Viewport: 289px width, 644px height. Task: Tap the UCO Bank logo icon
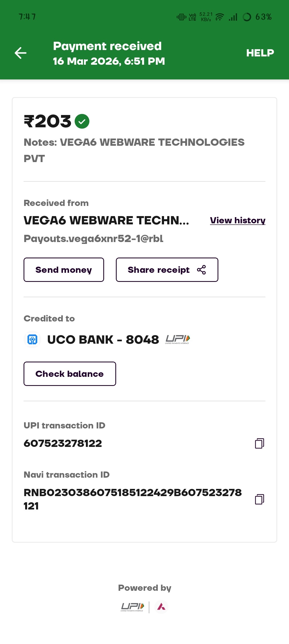point(32,340)
